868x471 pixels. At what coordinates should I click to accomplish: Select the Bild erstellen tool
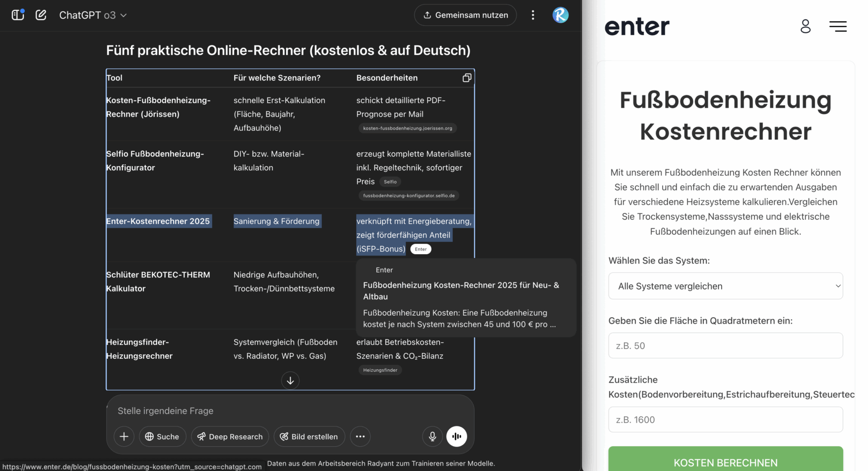point(309,436)
